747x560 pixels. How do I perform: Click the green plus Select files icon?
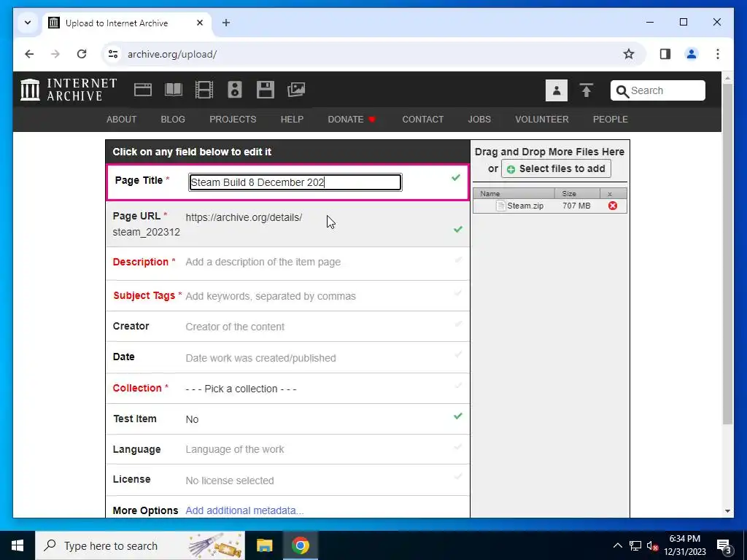[511, 169]
